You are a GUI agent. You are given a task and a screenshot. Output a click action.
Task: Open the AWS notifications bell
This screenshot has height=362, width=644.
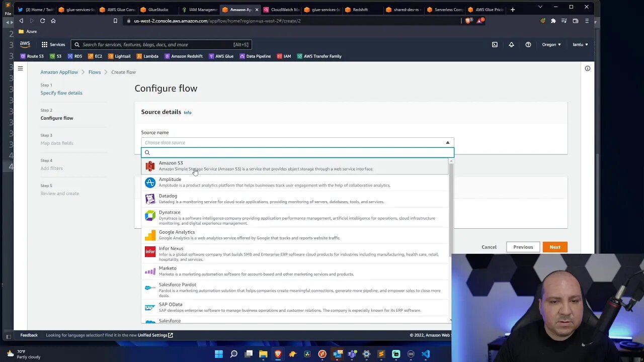[x=511, y=44]
